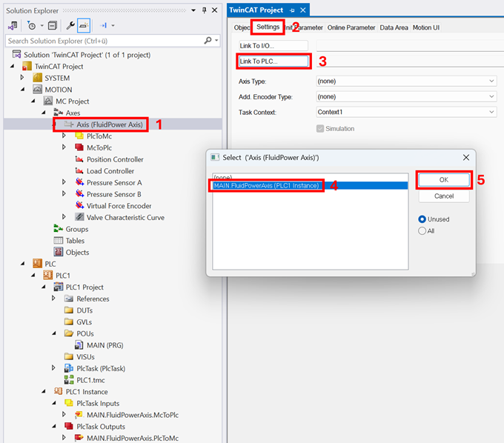Close the Select dialog with X

[x=466, y=157]
